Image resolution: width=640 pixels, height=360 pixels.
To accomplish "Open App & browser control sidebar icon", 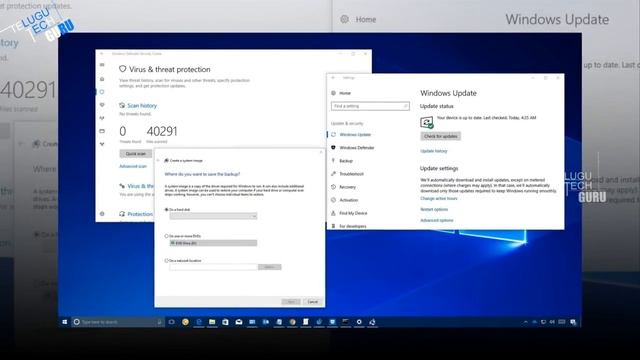I will [102, 131].
